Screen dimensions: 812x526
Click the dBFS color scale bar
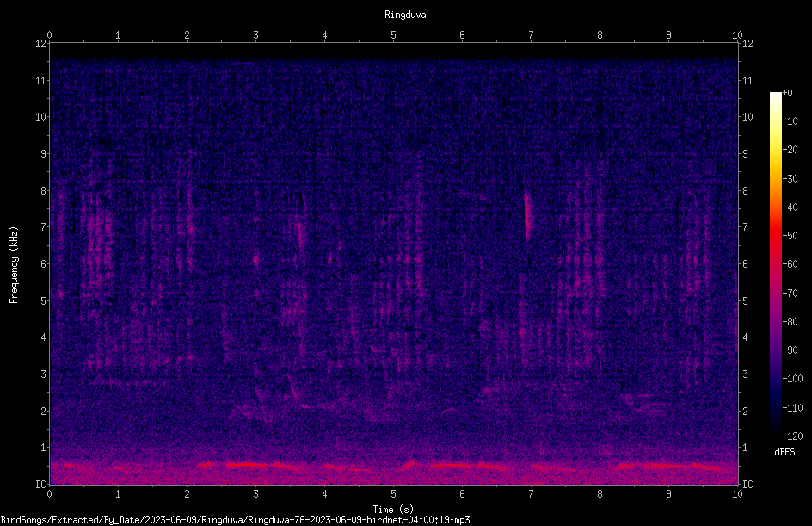coord(775,263)
